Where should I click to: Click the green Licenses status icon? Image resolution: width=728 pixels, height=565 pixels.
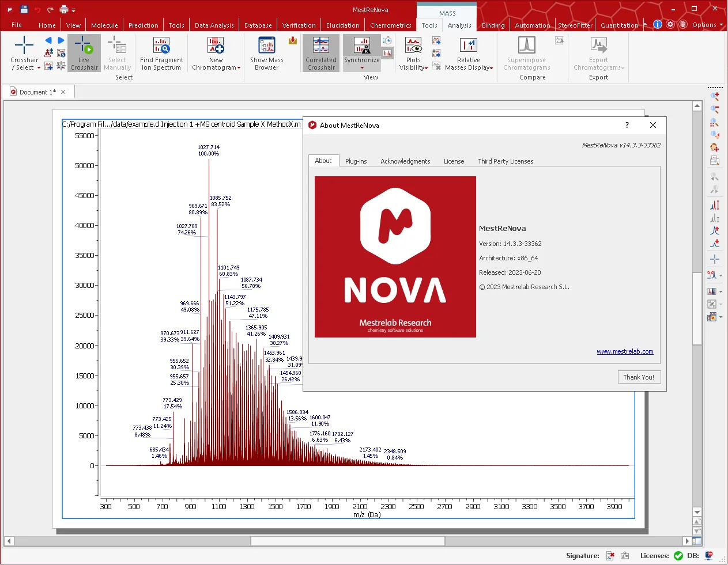(x=678, y=556)
